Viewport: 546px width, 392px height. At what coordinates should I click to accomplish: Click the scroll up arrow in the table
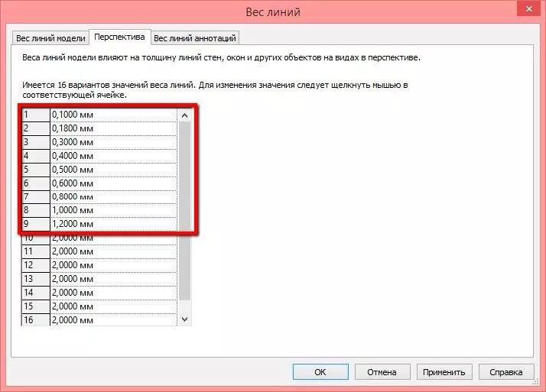[x=184, y=115]
